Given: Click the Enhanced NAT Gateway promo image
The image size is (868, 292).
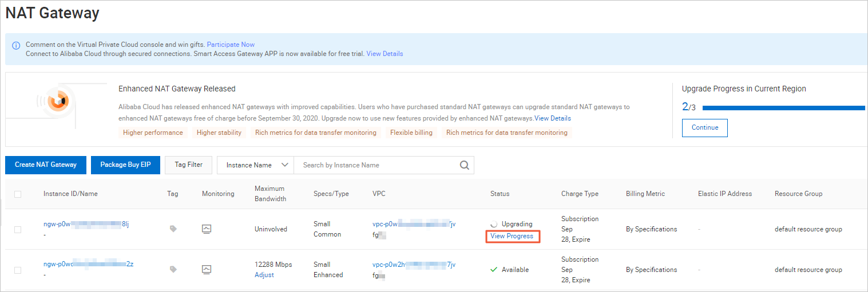Looking at the screenshot, I should coord(58,101).
